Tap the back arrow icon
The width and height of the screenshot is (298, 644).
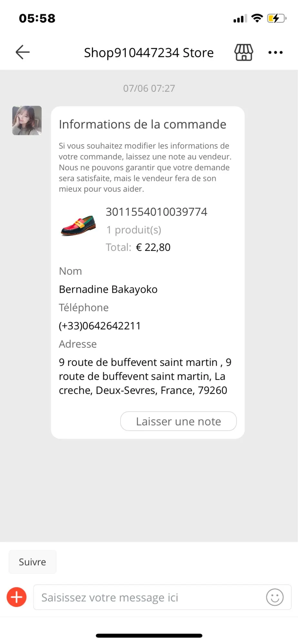[x=23, y=52]
